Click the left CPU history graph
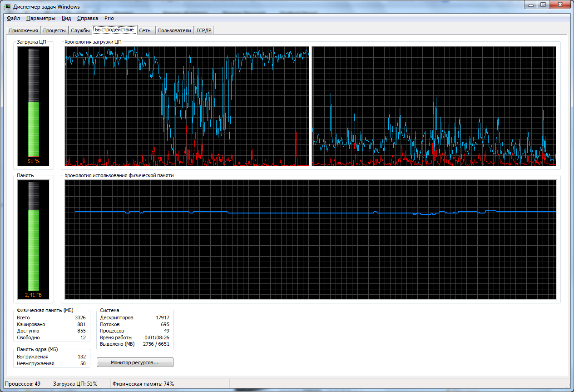This screenshot has width=574, height=392. pos(187,106)
